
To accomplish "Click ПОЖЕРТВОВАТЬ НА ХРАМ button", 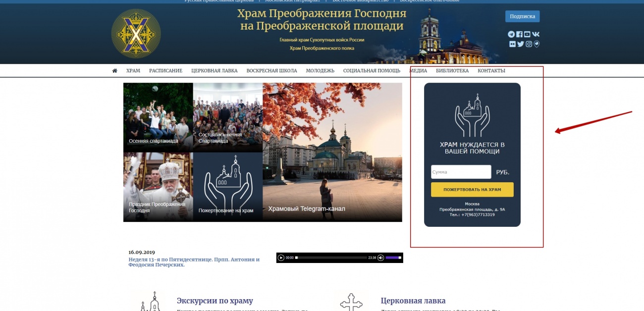I will tap(472, 190).
